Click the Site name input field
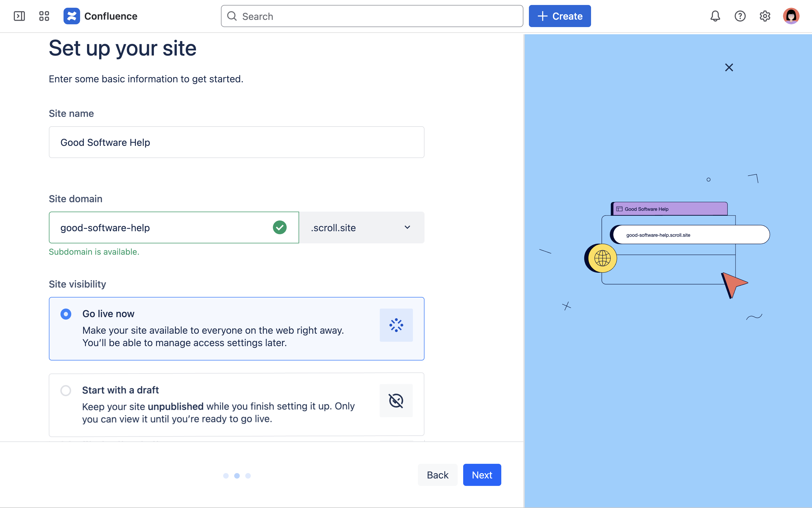The width and height of the screenshot is (812, 508). (236, 142)
